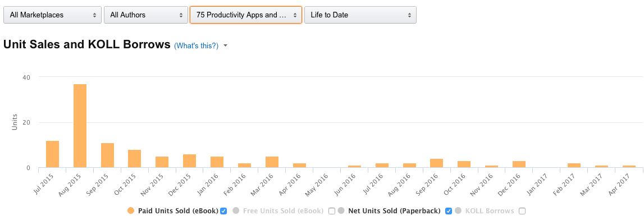Select the Jul 2015 bar
Screen dimensions: 644x220
tap(53, 154)
